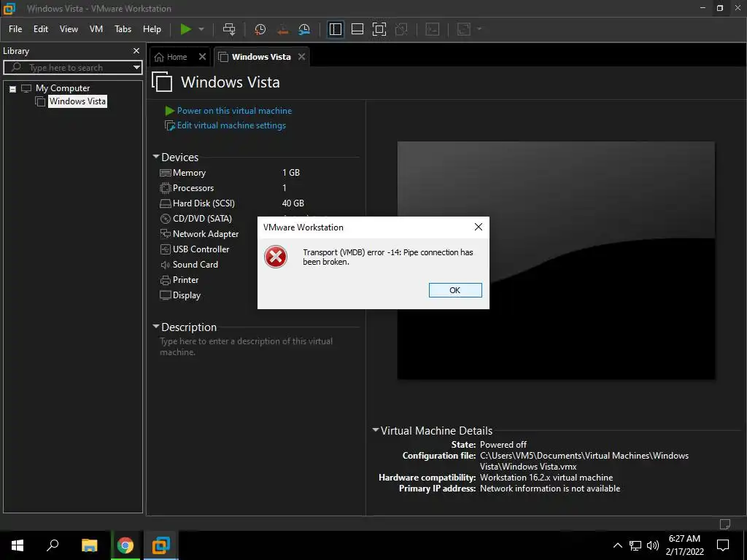Click the network tray icon
This screenshot has height=560, width=747.
[x=635, y=545]
